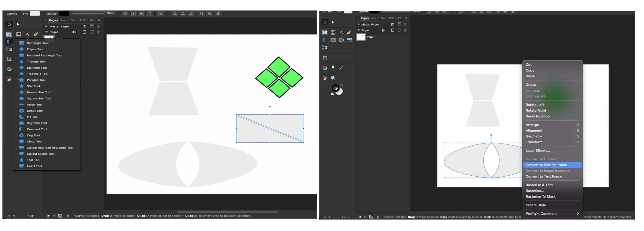The height and width of the screenshot is (231, 644).
Task: Click the Crescent shape tool in right window
Action: coord(325,40)
